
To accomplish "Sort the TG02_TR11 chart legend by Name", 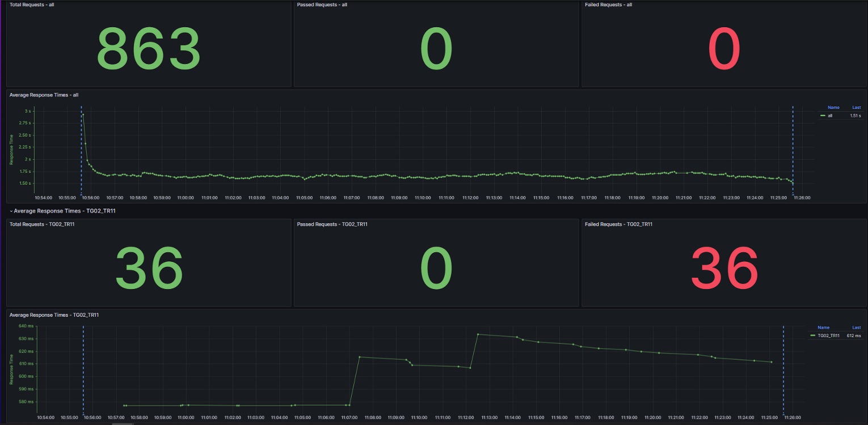I will pyautogui.click(x=823, y=328).
